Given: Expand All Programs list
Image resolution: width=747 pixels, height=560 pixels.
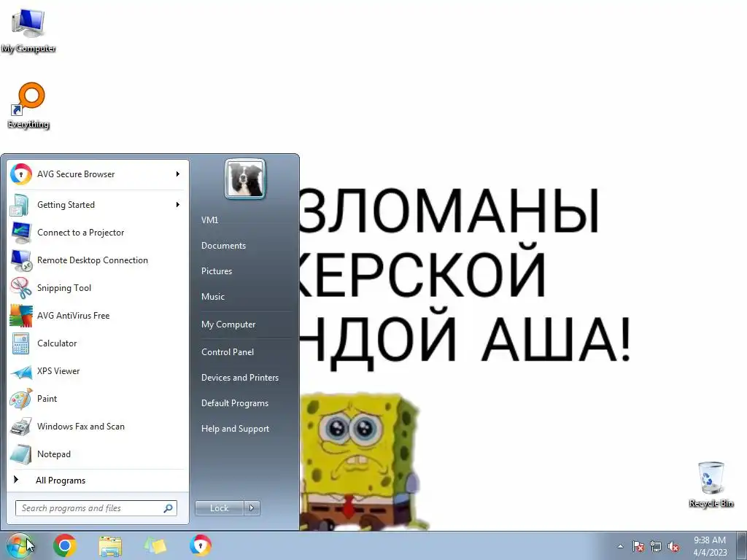Looking at the screenshot, I should (61, 481).
